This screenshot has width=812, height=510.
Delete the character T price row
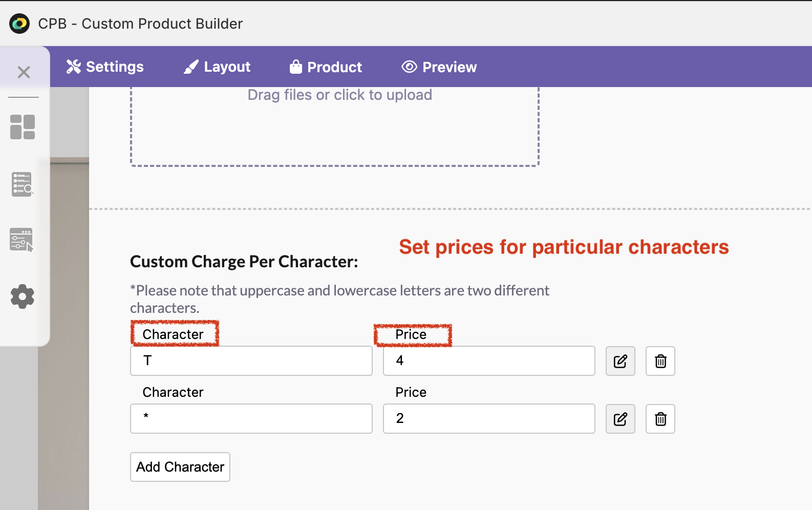(x=660, y=361)
